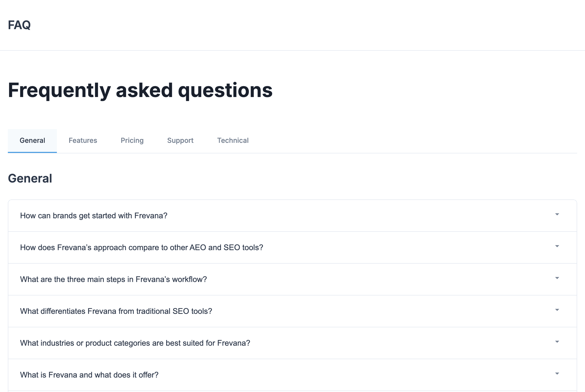Viewport: 585px width, 392px height.
Task: Select the Support tab
Action: pos(180,140)
